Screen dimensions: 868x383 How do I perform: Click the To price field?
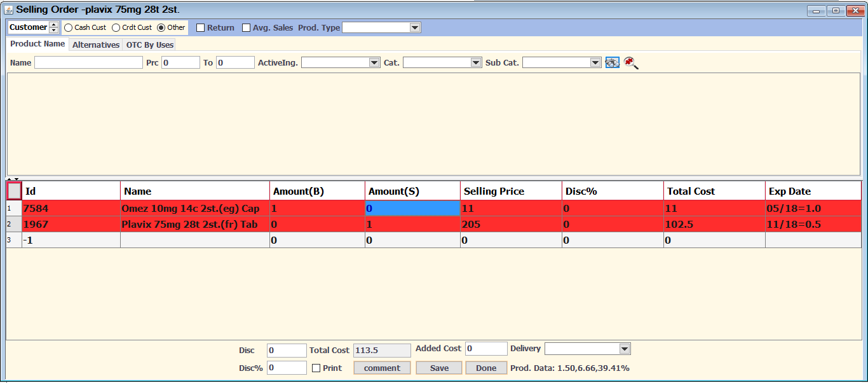point(235,62)
